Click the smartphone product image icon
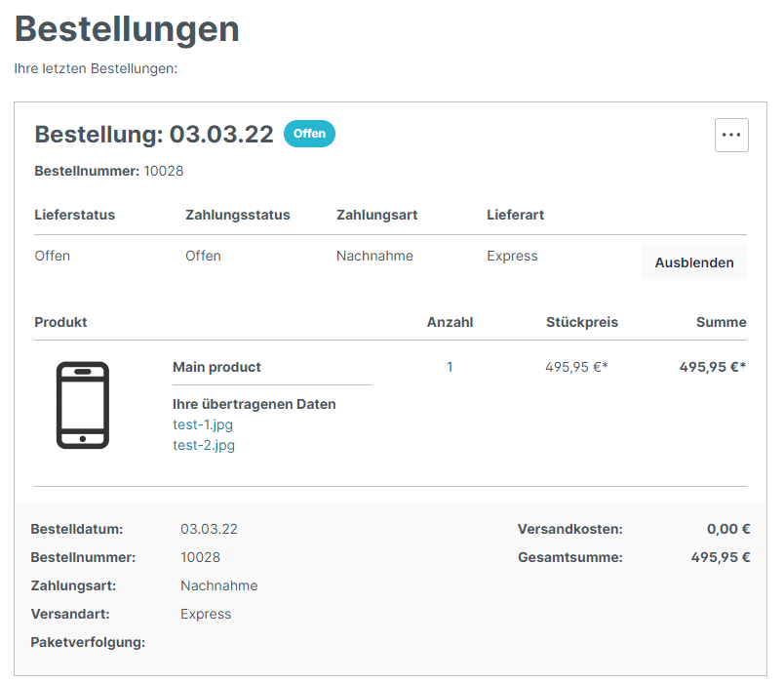Viewport: 784px width, 684px height. 84,404
